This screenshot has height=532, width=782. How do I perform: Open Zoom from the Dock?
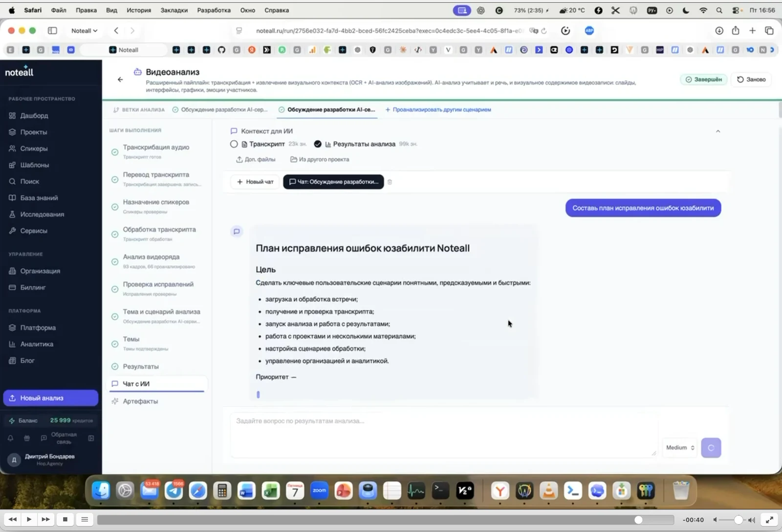[319, 490]
